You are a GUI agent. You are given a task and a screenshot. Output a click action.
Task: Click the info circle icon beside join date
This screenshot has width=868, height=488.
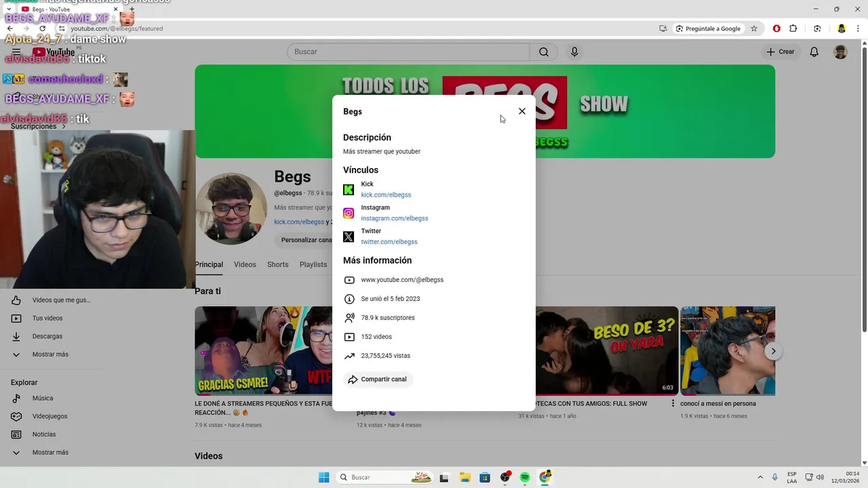349,299
